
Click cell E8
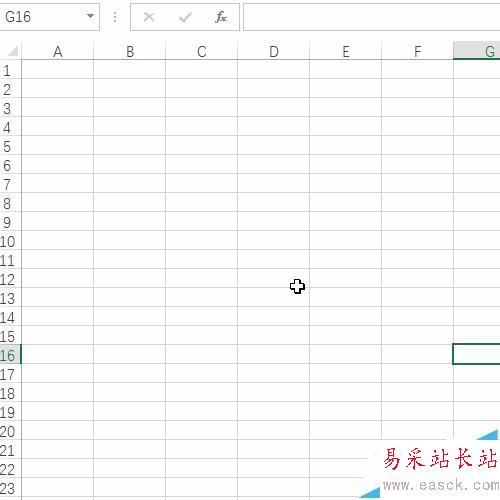[346, 203]
